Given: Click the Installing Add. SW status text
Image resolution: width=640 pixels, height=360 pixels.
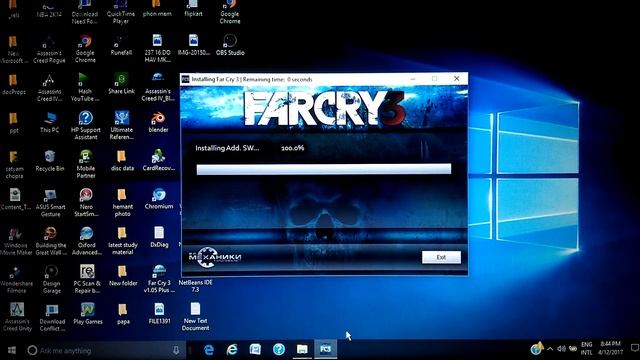Looking at the screenshot, I should tap(227, 148).
